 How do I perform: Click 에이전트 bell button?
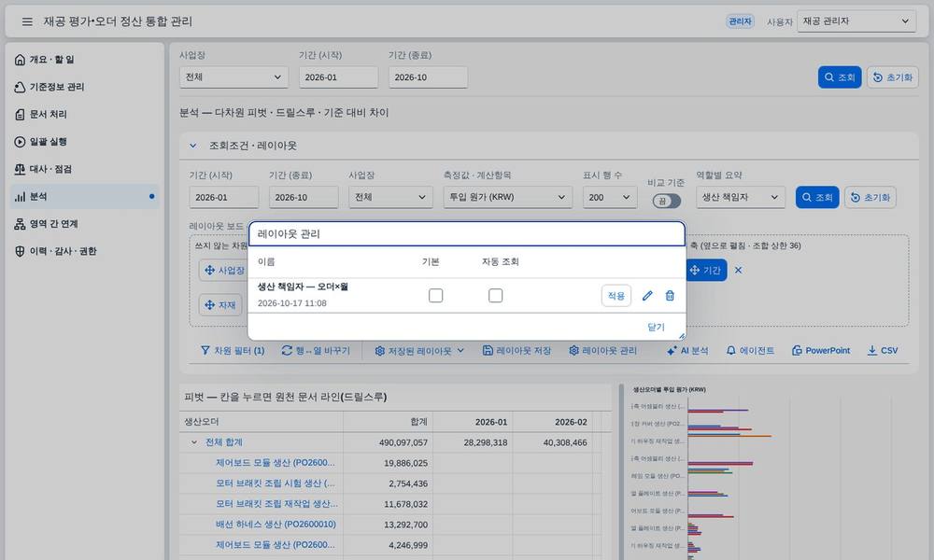(x=750, y=351)
